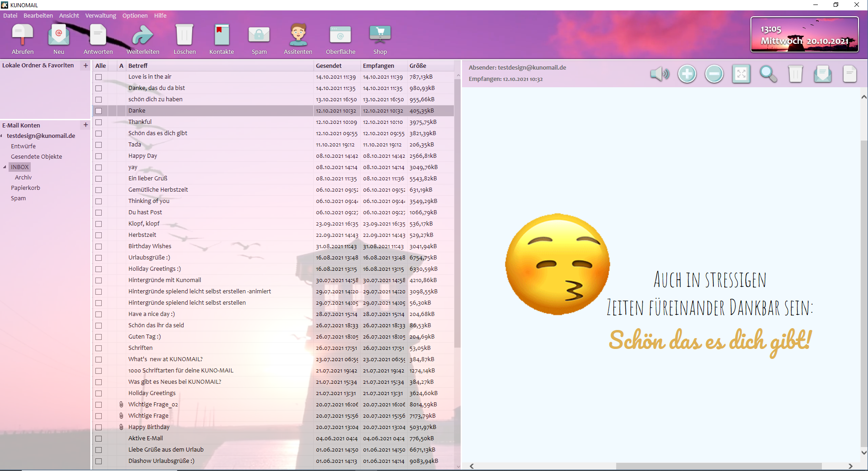The width and height of the screenshot is (868, 471).
Task: Compose a new email with Neu
Action: pos(59,39)
